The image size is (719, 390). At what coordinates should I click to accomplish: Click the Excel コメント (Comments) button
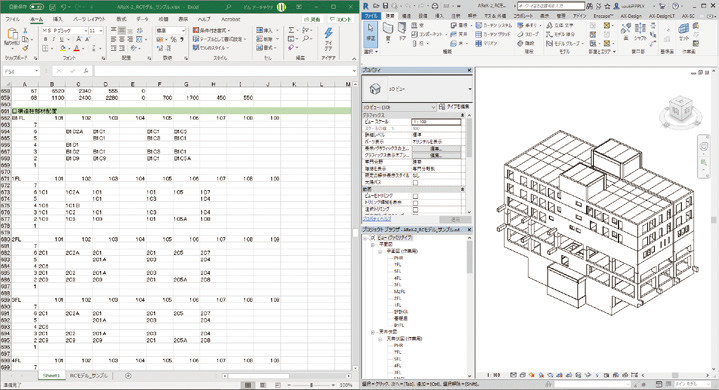click(341, 19)
